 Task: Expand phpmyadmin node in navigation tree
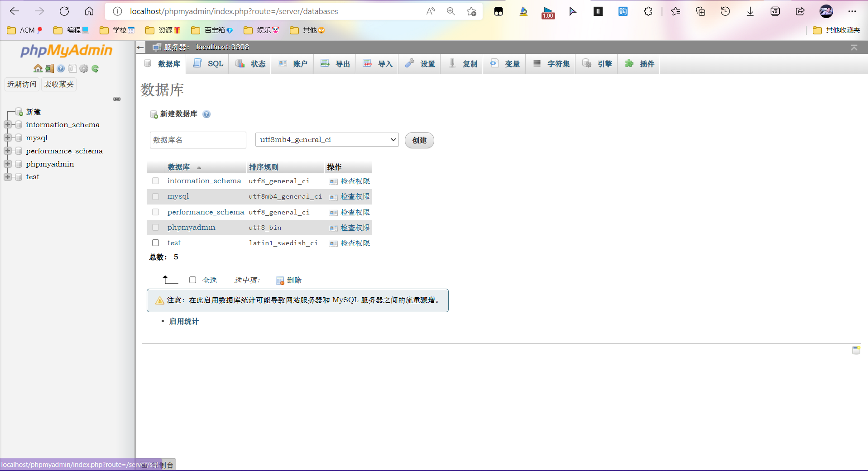8,164
